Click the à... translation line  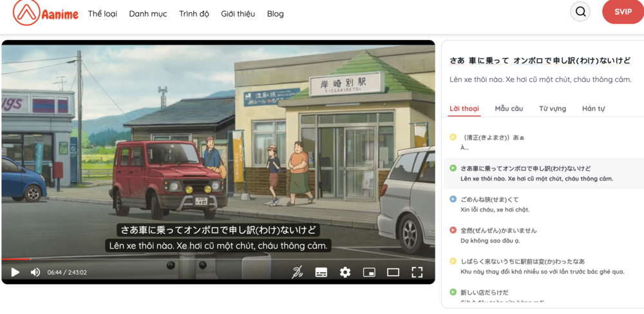(464, 148)
